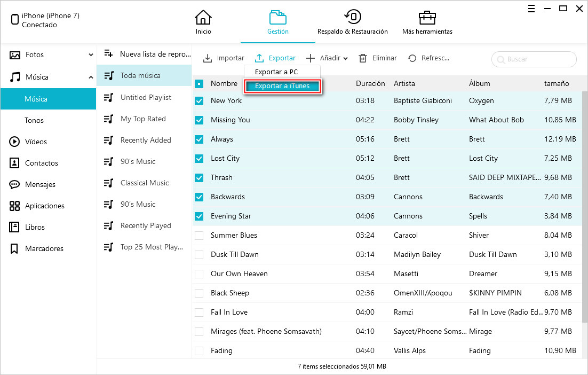The height and width of the screenshot is (375, 588).
Task: Select Fotos picture icon in sidebar
Action: (14, 55)
